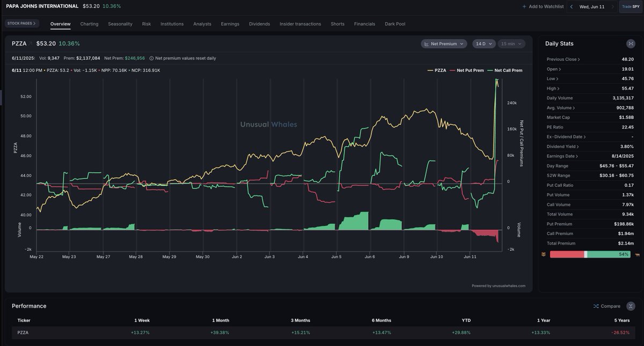
Task: Expand the Ex-Dividend Date stat
Action: (x=566, y=136)
